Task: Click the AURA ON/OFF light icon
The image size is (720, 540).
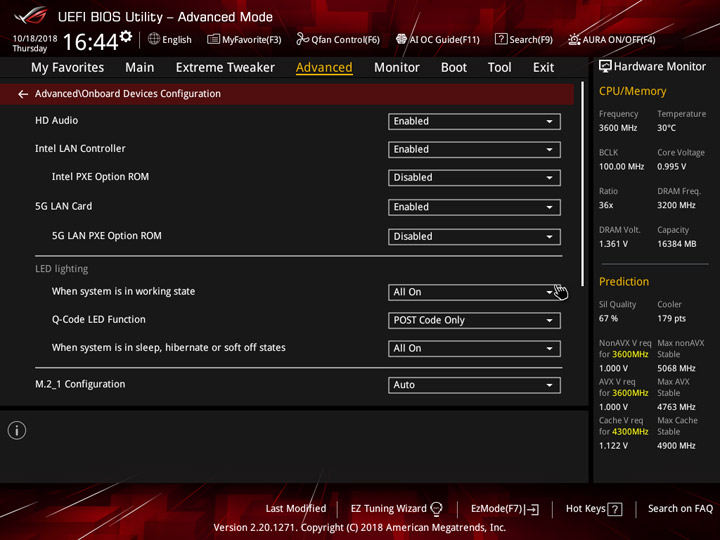Action: point(574,39)
